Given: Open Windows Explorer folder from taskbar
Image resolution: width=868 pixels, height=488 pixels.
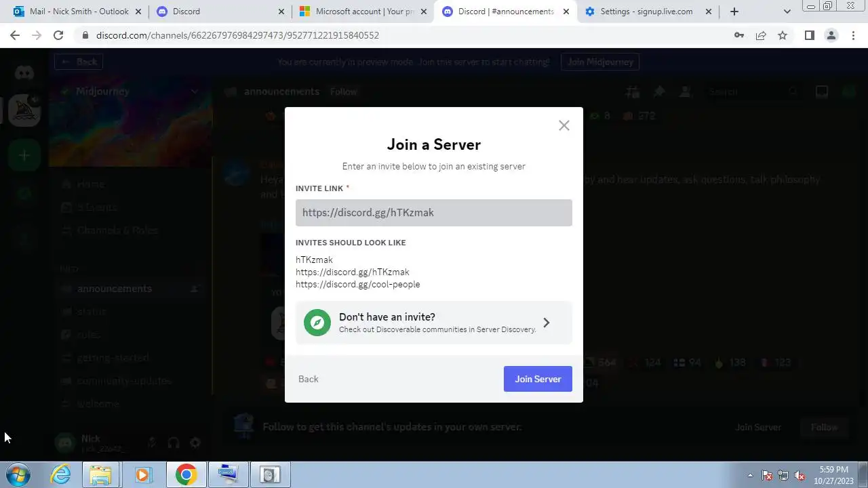Looking at the screenshot, I should coord(100,474).
